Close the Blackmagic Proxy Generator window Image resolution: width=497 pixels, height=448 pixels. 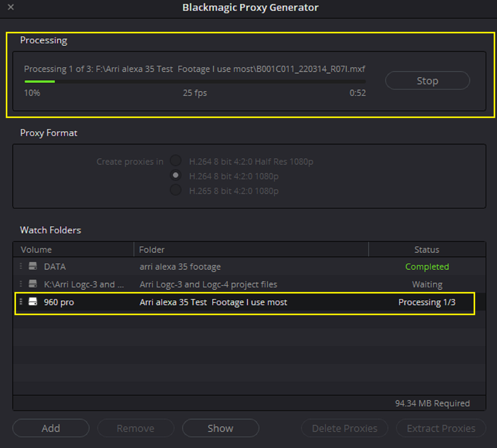coord(11,7)
